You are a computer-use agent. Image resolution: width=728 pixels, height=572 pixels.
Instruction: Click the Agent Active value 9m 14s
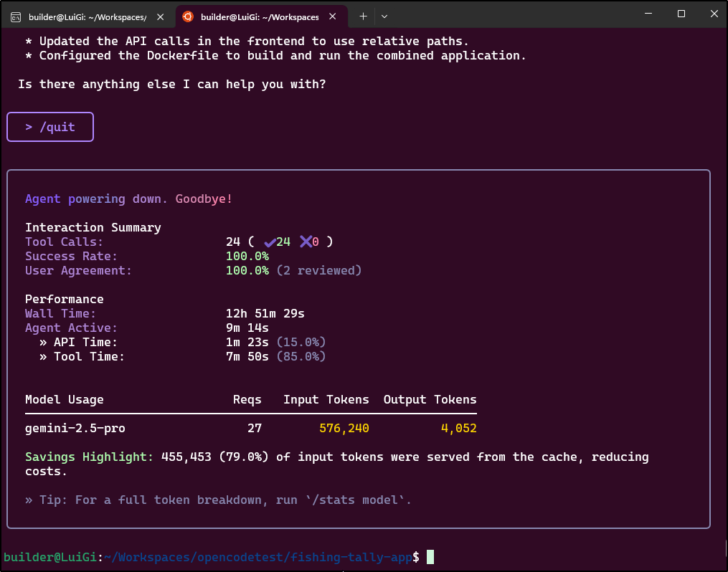point(247,328)
